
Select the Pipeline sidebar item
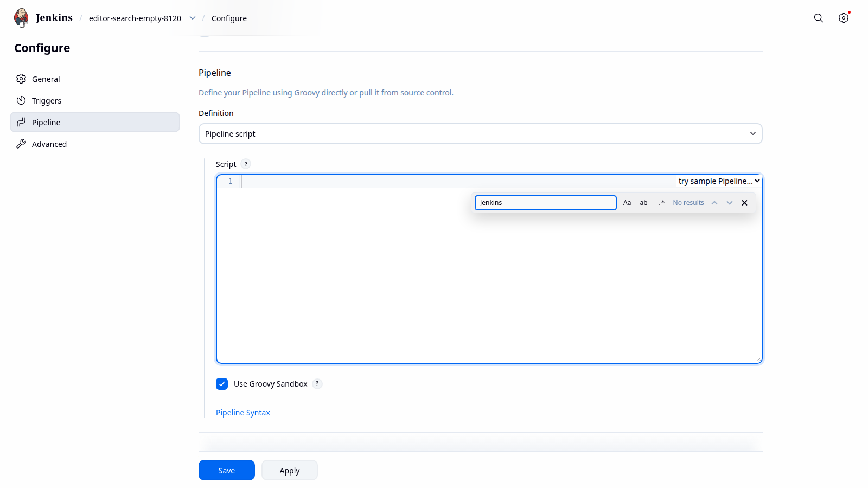[95, 122]
